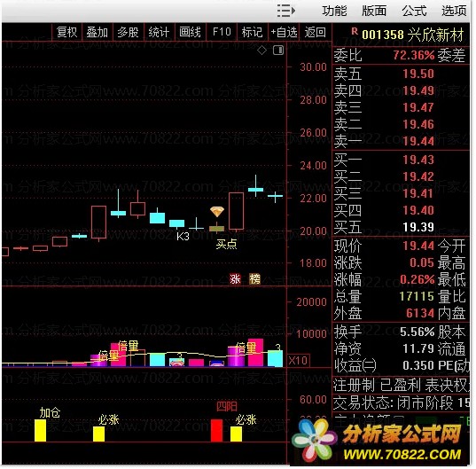Click 委比 value 72.36%
Screen dimensions: 476x469
pos(414,55)
